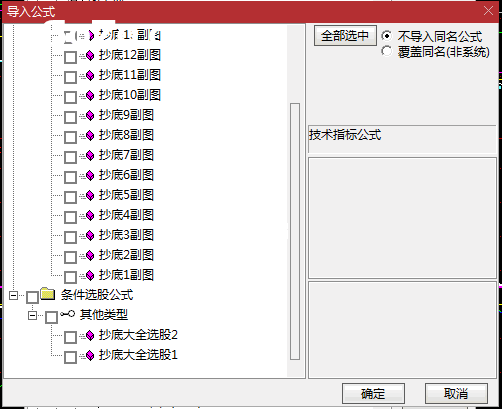This screenshot has height=409, width=502.
Task: Check the box for 抄底11副图
Action: 70,77
